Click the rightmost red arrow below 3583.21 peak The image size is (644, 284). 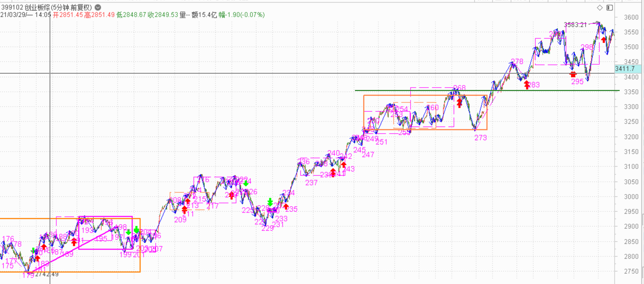click(x=604, y=40)
